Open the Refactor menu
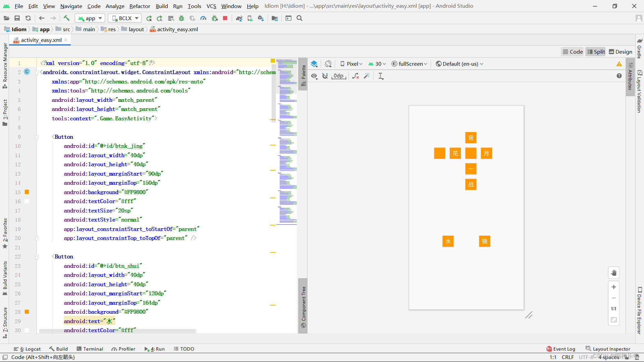Viewport: 644px width, 362px height. click(x=140, y=6)
